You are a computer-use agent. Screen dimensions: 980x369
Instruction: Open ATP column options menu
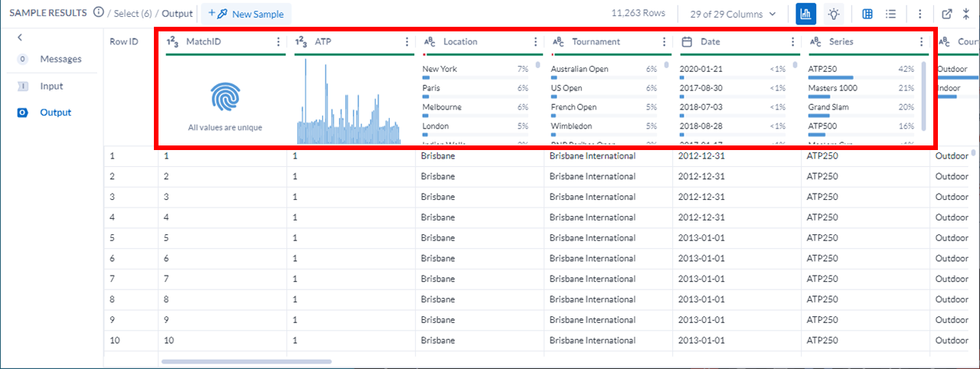coord(407,42)
